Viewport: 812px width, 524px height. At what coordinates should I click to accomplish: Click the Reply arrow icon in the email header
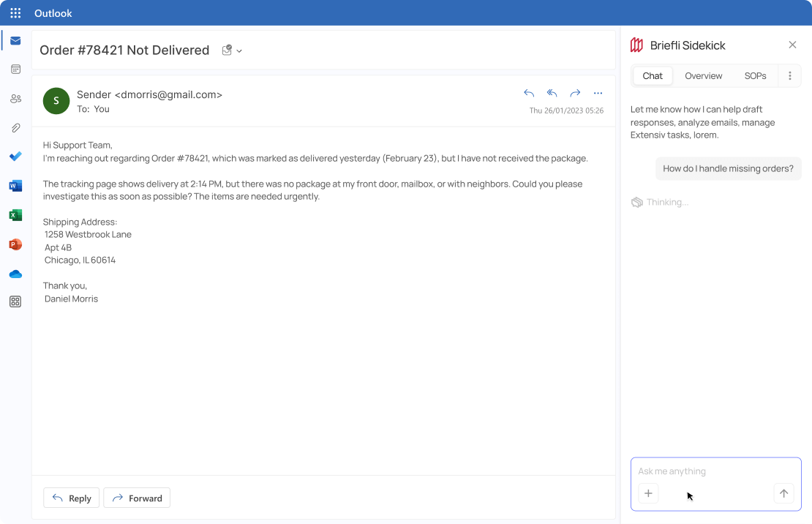coord(529,93)
